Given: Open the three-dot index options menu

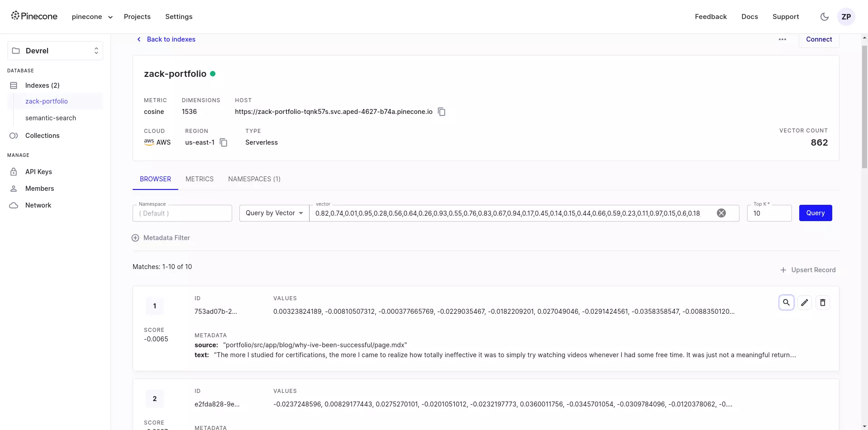Looking at the screenshot, I should (782, 39).
